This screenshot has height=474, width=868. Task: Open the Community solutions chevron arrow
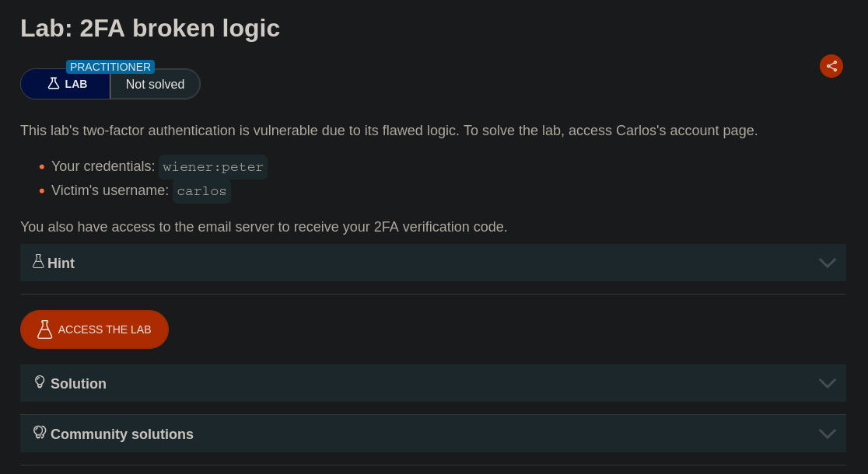pyautogui.click(x=828, y=434)
